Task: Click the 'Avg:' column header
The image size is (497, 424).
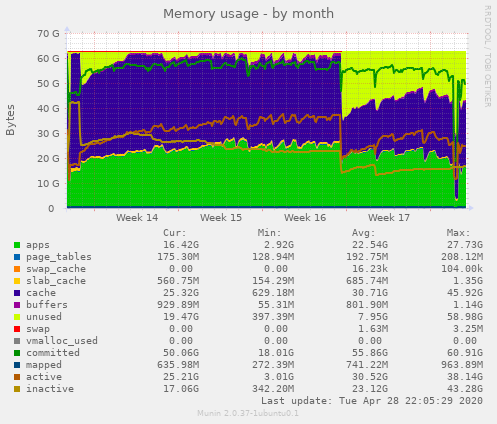Action: [x=364, y=233]
